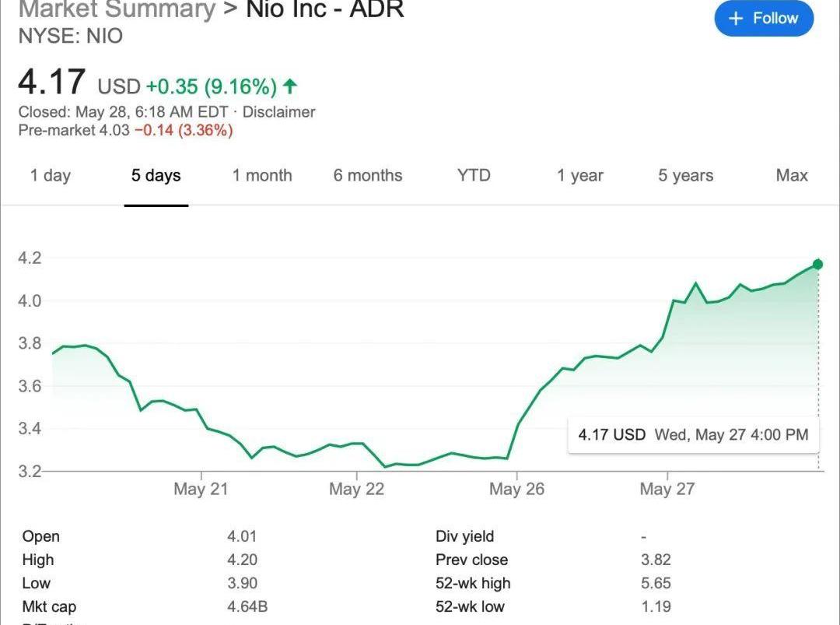840x625 pixels.
Task: Select the 5 days tab
Action: coord(156,176)
